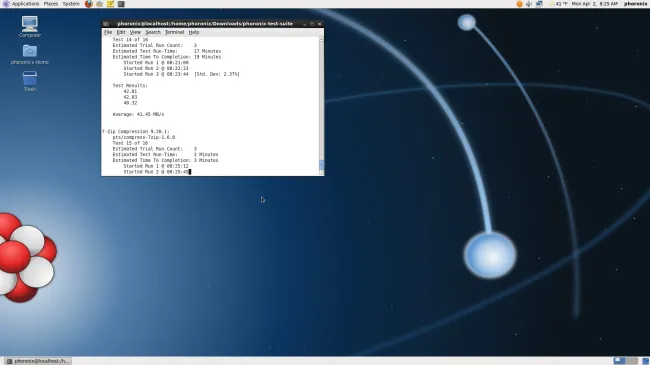Click the 'Estimated Time To Completion: 3 Minutes' line
Image resolution: width=650 pixels, height=365 pixels.
click(x=165, y=160)
